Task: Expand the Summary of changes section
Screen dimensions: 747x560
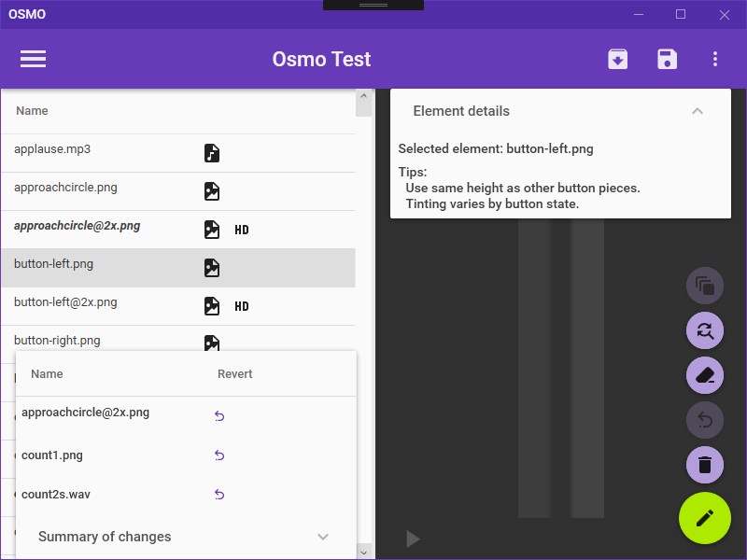Action: coord(323,537)
